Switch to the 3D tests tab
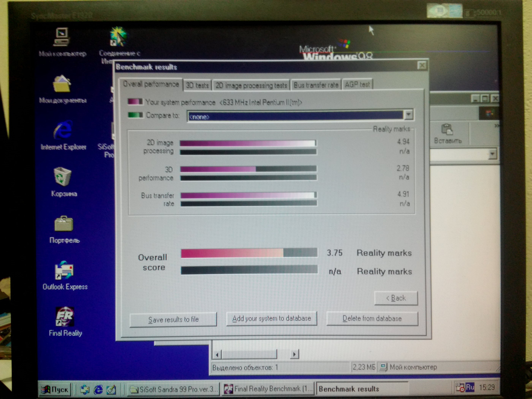The width and height of the screenshot is (532, 399). point(197,85)
